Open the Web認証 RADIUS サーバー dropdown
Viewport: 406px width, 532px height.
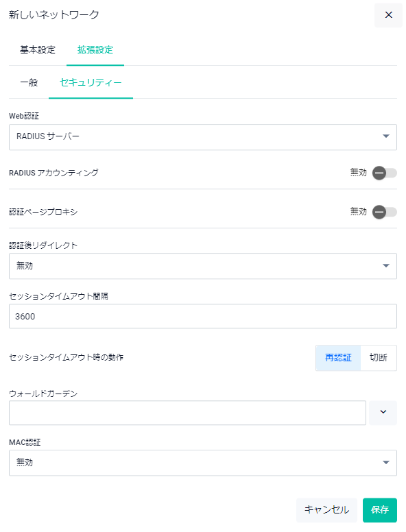pyautogui.click(x=203, y=137)
